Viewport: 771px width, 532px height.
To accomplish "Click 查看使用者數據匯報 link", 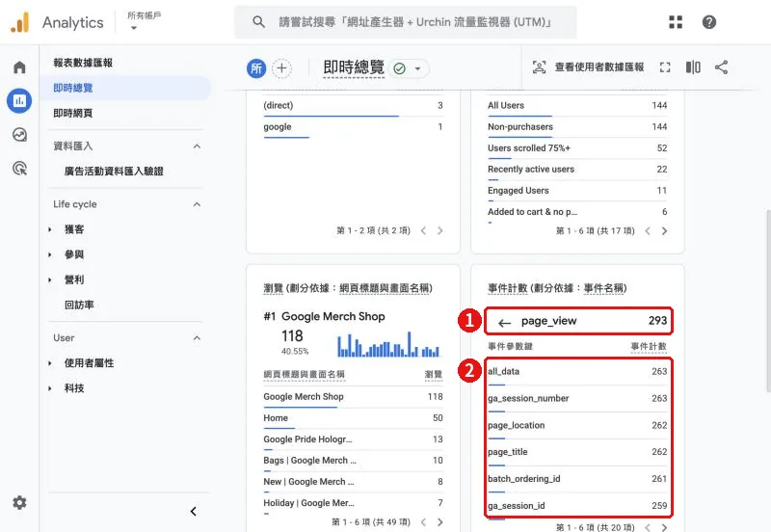I will (x=598, y=67).
